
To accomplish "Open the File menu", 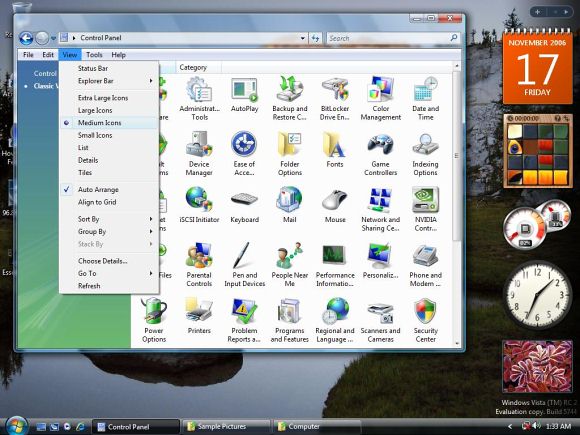I will 28,55.
